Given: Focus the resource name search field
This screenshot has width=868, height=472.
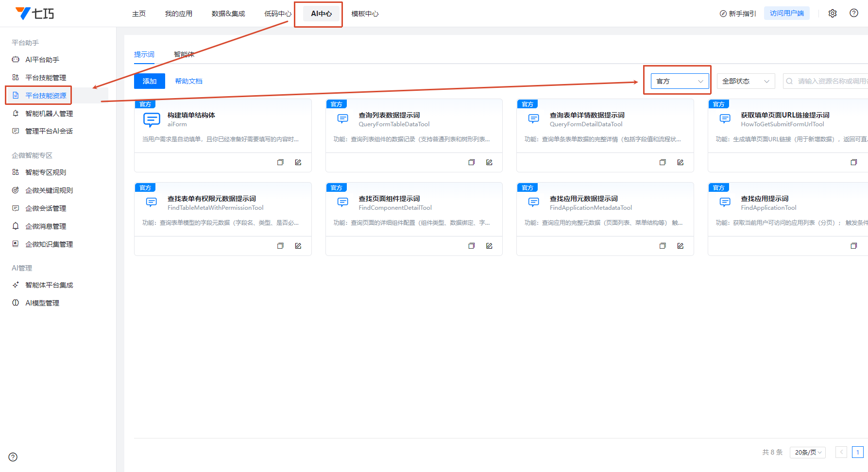Looking at the screenshot, I should point(825,81).
